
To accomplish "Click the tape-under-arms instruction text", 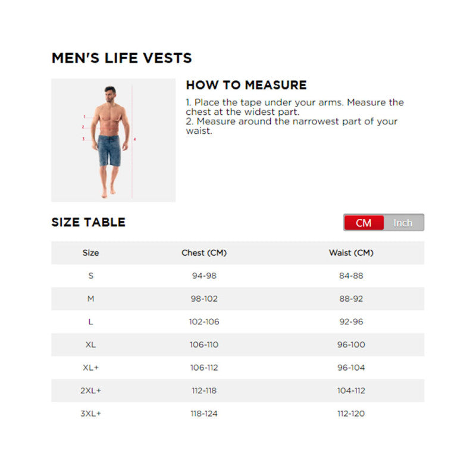I will coord(295,107).
